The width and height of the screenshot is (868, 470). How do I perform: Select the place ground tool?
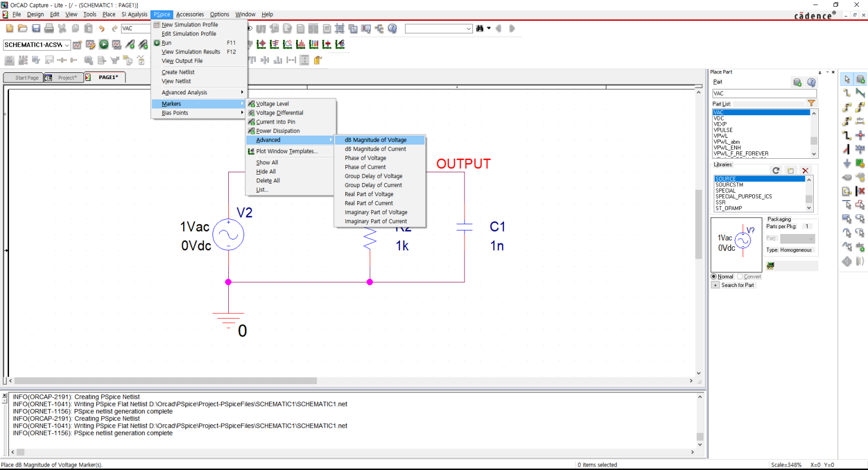pyautogui.click(x=847, y=163)
